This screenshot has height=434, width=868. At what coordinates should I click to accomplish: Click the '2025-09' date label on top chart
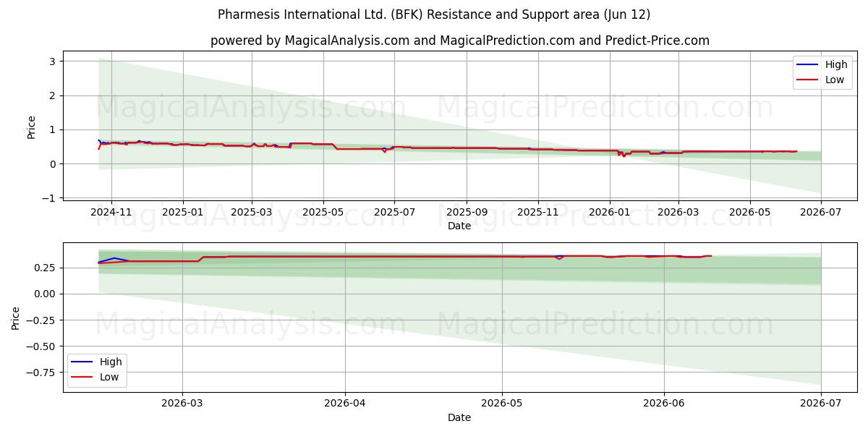(466, 213)
